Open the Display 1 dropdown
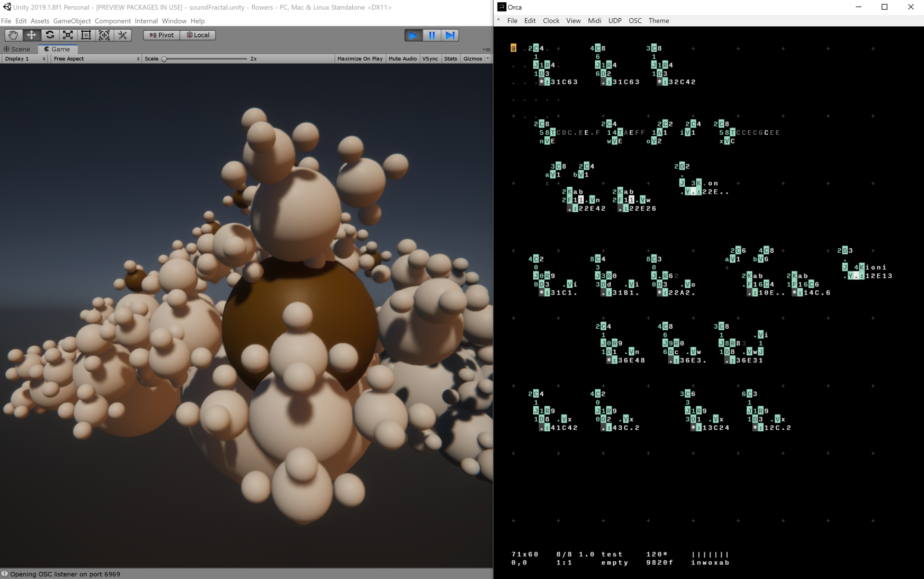Screen dimensions: 924x579 point(25,59)
